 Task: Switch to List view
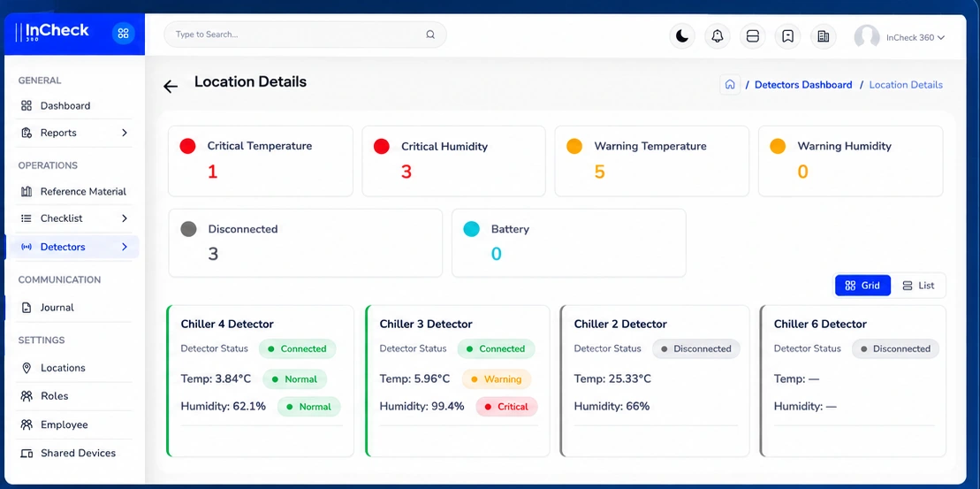[x=918, y=285]
